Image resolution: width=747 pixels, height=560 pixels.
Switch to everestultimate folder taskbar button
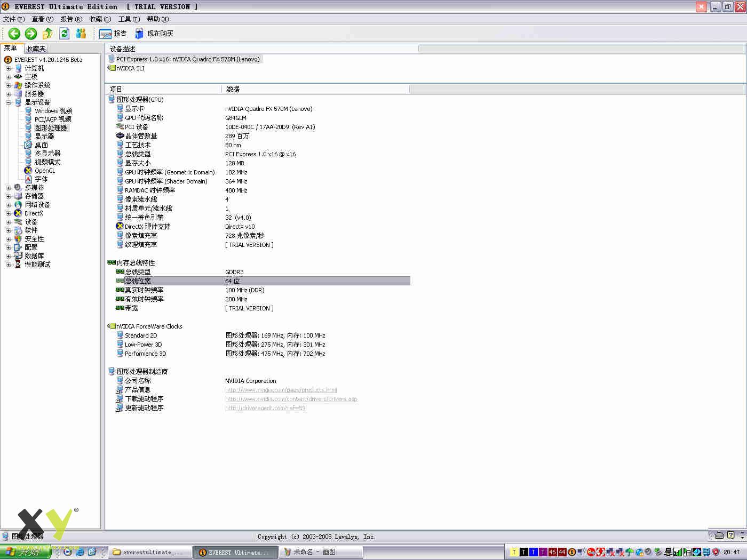[x=150, y=553]
